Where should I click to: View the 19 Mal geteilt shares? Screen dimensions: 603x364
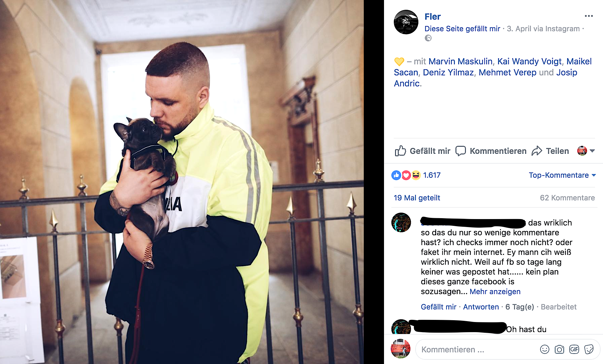coord(417,198)
